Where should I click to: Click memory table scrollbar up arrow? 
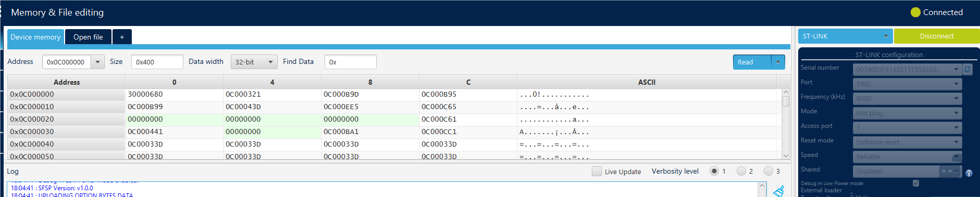(786, 93)
